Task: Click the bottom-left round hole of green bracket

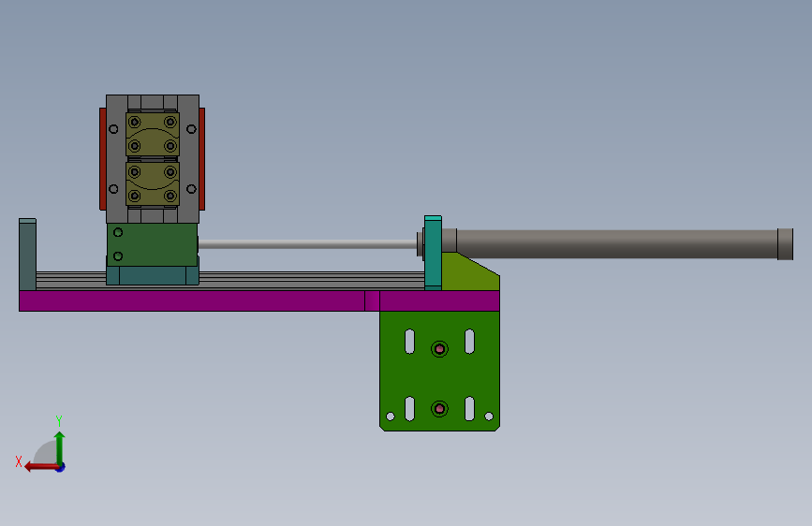Action: (391, 416)
